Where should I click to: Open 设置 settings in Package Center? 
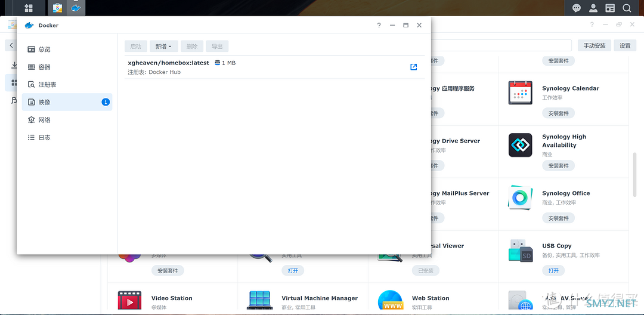(625, 45)
